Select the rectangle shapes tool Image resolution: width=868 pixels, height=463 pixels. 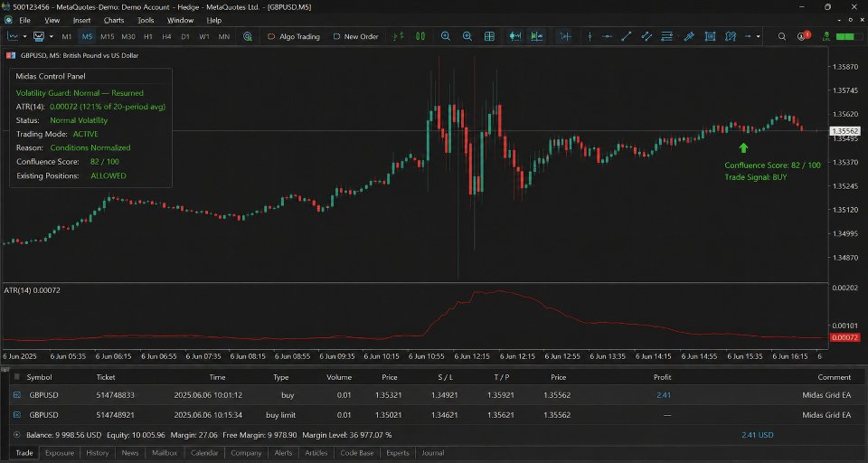pos(710,36)
